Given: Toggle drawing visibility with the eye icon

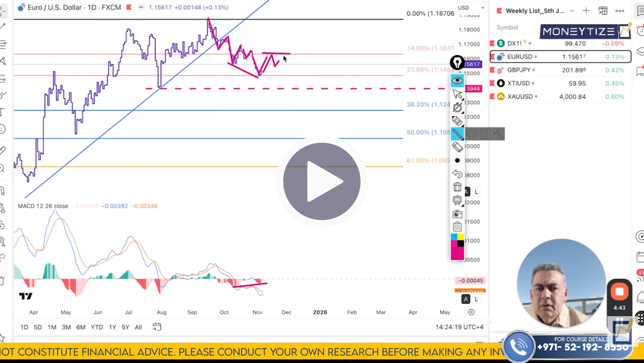Looking at the screenshot, I should [x=457, y=80].
